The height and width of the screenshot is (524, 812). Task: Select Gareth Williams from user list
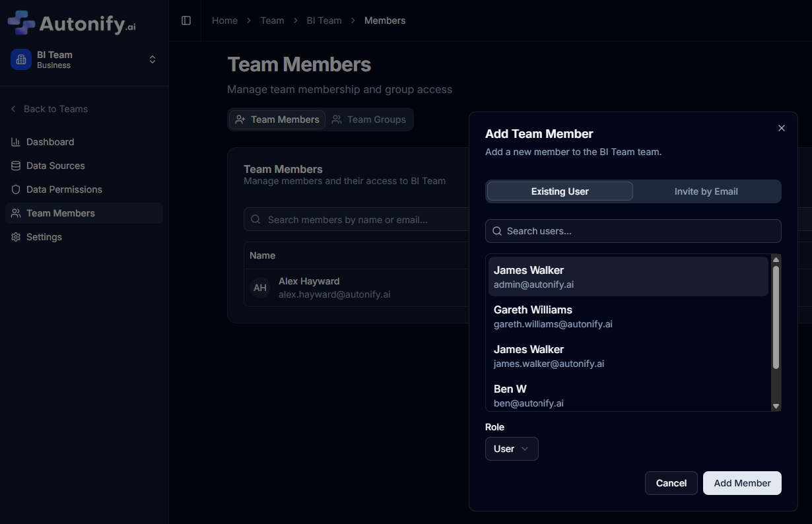pyautogui.click(x=628, y=316)
